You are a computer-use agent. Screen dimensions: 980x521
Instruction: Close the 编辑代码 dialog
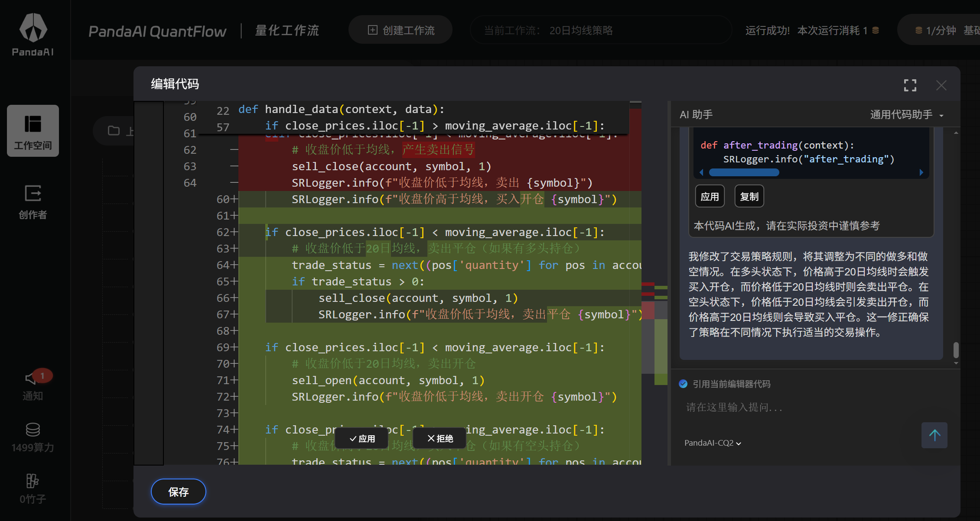(941, 85)
